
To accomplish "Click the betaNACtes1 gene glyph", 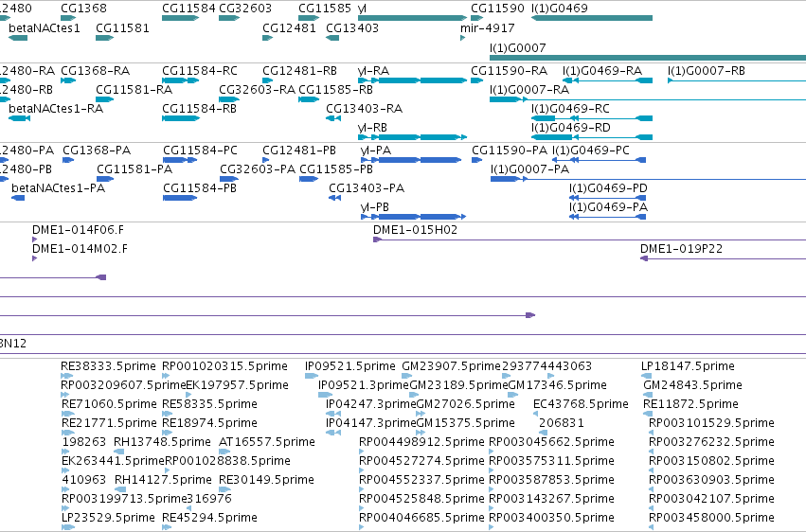I will 18,38.
